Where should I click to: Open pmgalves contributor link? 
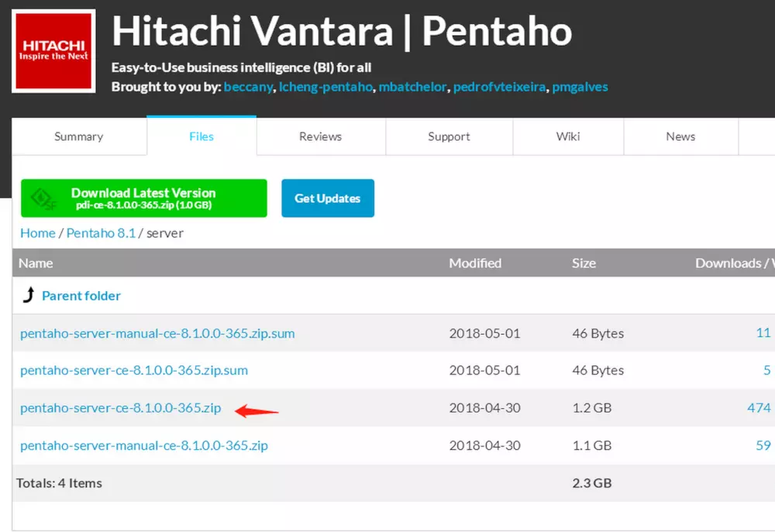[x=580, y=87]
